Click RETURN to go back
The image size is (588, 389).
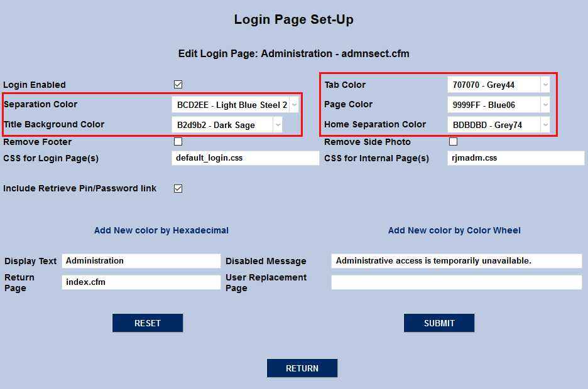(302, 368)
